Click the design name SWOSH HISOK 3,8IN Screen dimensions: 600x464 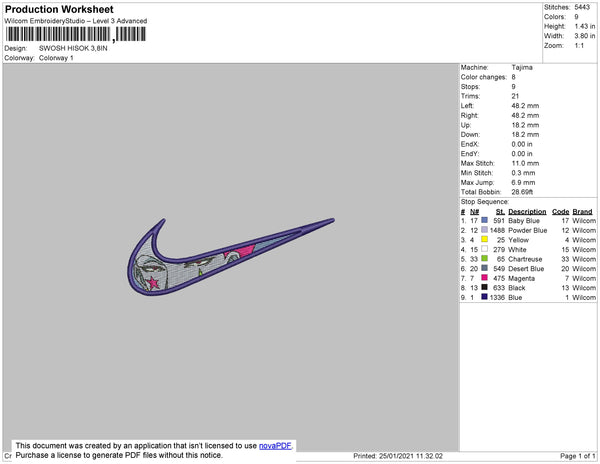pos(73,49)
